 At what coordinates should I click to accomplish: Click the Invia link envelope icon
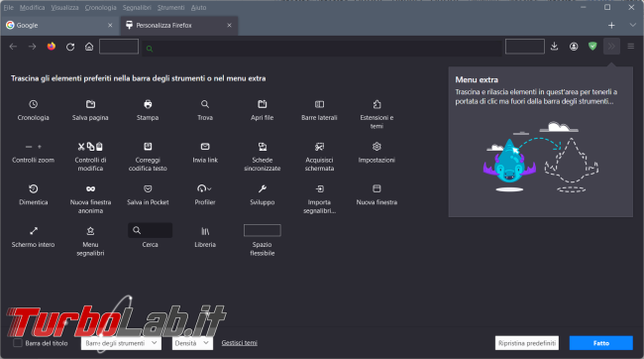(205, 147)
